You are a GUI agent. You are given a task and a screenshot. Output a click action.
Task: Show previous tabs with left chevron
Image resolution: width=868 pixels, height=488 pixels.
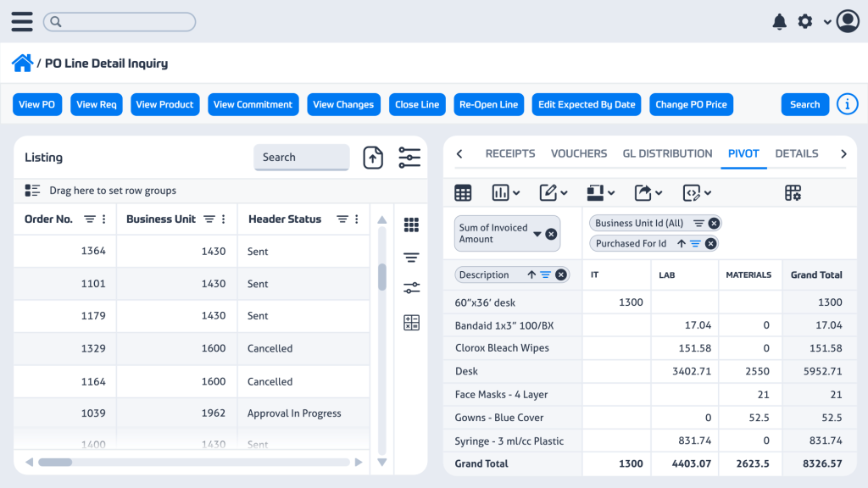click(459, 154)
